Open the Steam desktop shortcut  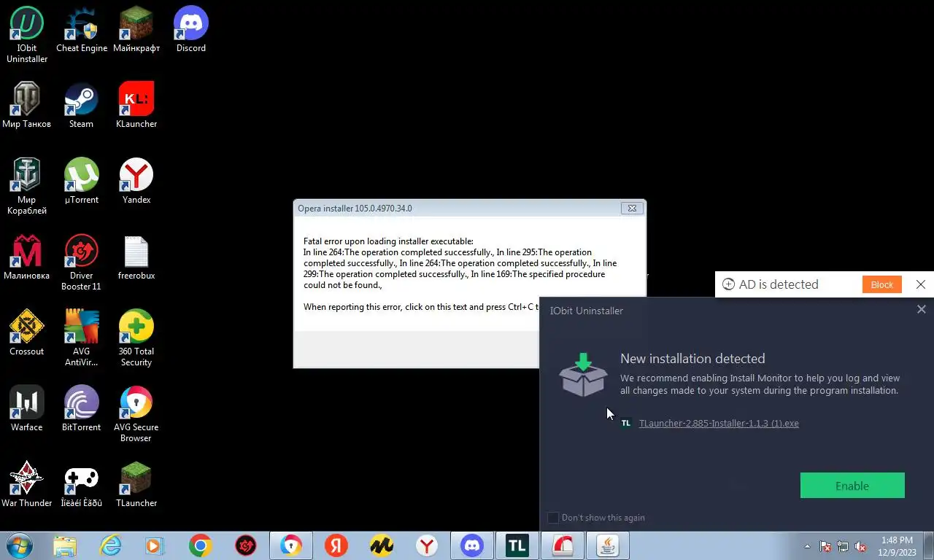(x=82, y=105)
